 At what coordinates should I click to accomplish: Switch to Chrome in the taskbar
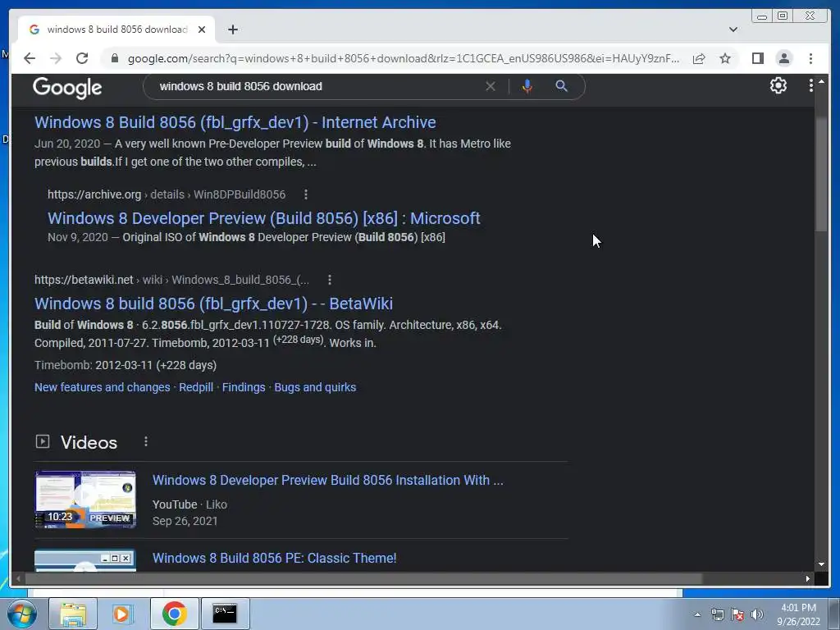point(174,614)
